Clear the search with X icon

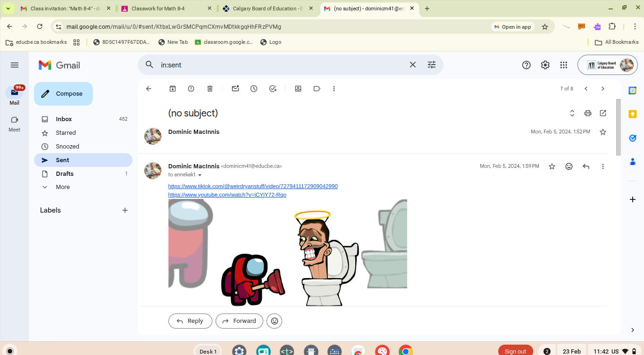click(x=413, y=65)
